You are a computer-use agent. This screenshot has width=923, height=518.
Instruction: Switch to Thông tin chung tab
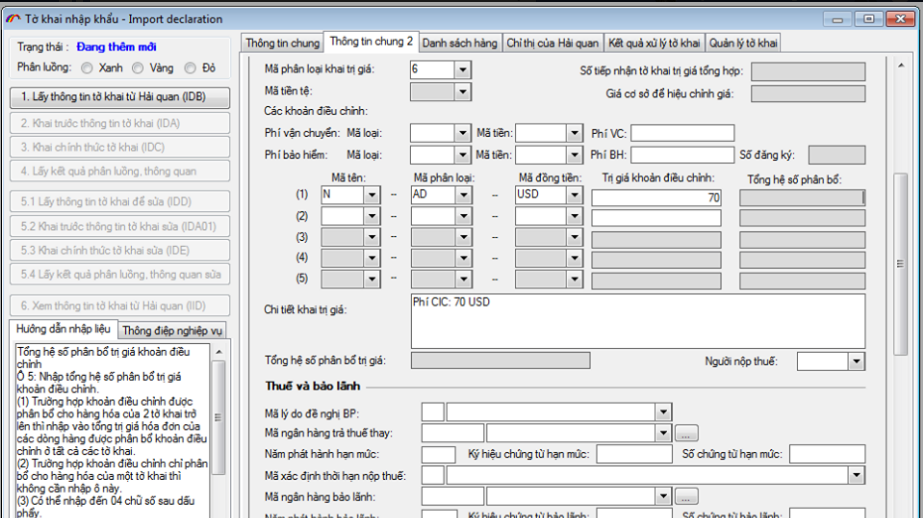(282, 43)
